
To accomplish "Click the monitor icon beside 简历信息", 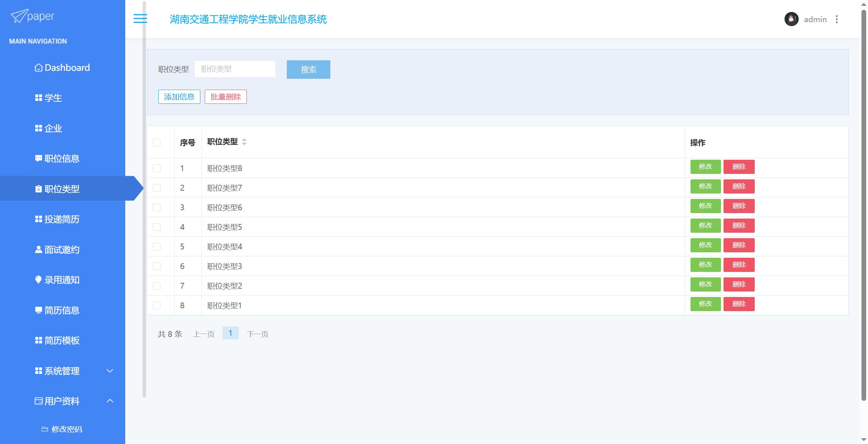I will click(x=38, y=310).
